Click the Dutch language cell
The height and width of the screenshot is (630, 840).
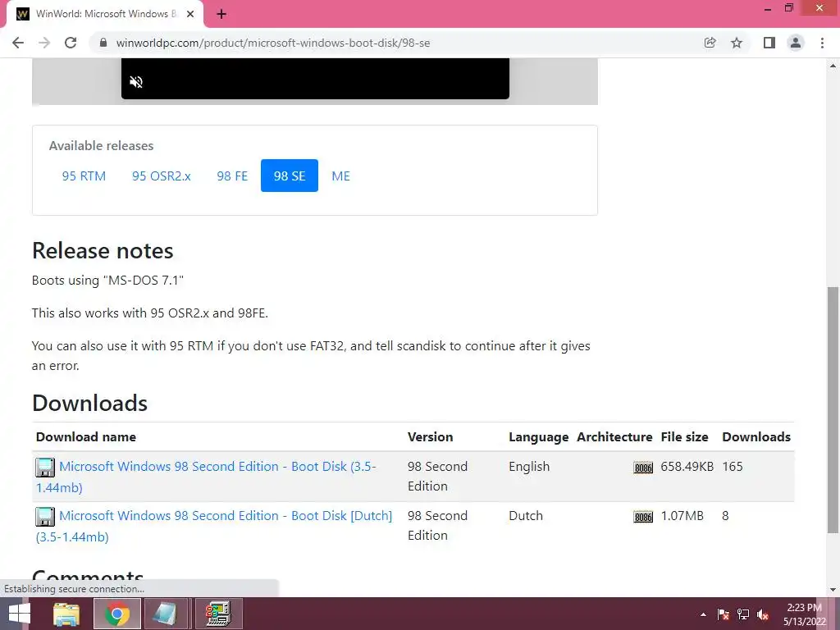pos(526,516)
